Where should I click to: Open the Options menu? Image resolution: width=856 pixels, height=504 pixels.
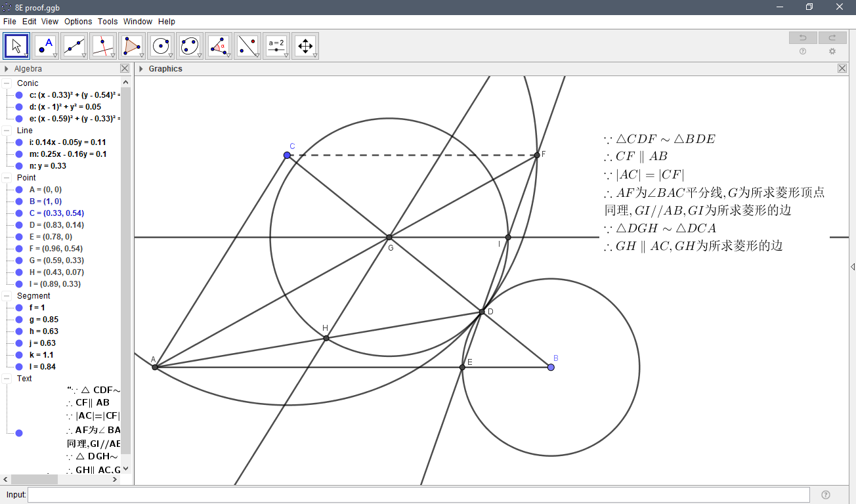(78, 21)
